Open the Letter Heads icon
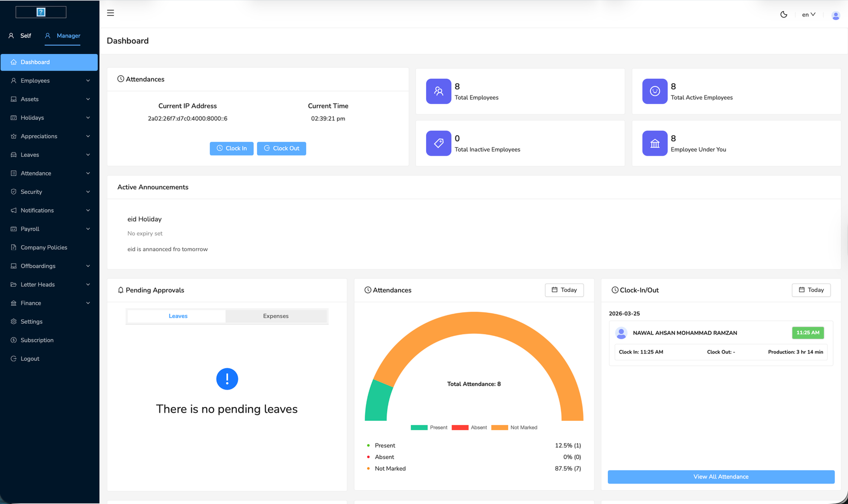The image size is (848, 504). tap(13, 285)
